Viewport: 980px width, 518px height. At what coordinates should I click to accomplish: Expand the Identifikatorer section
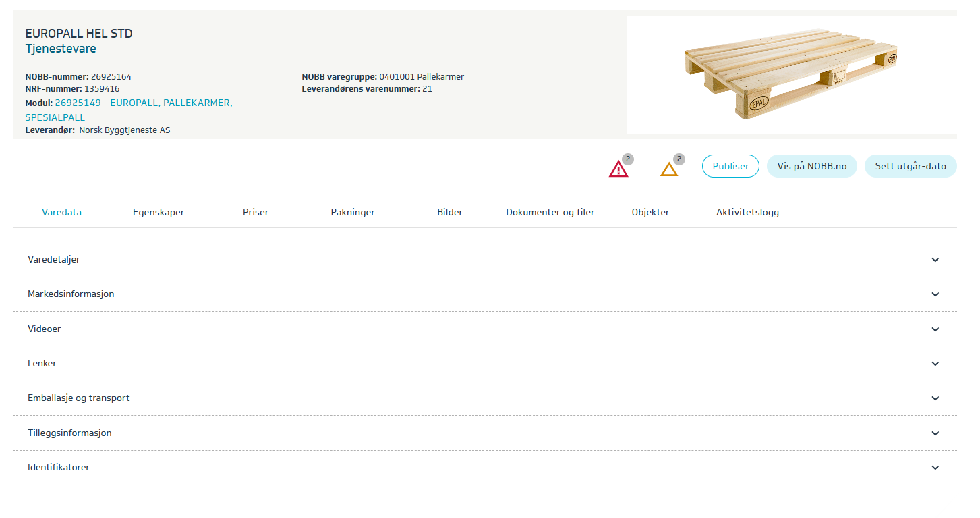935,467
